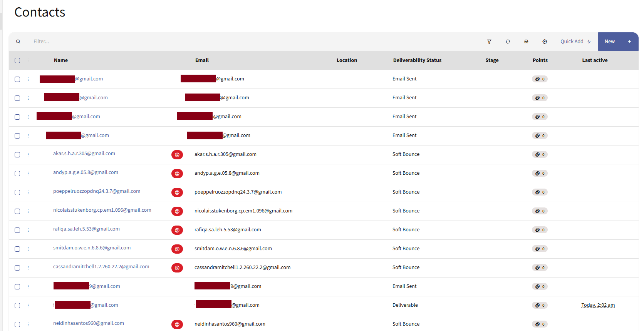The image size is (644, 331).
Task: Click the circular refresh icon in toolbar
Action: [x=508, y=42]
